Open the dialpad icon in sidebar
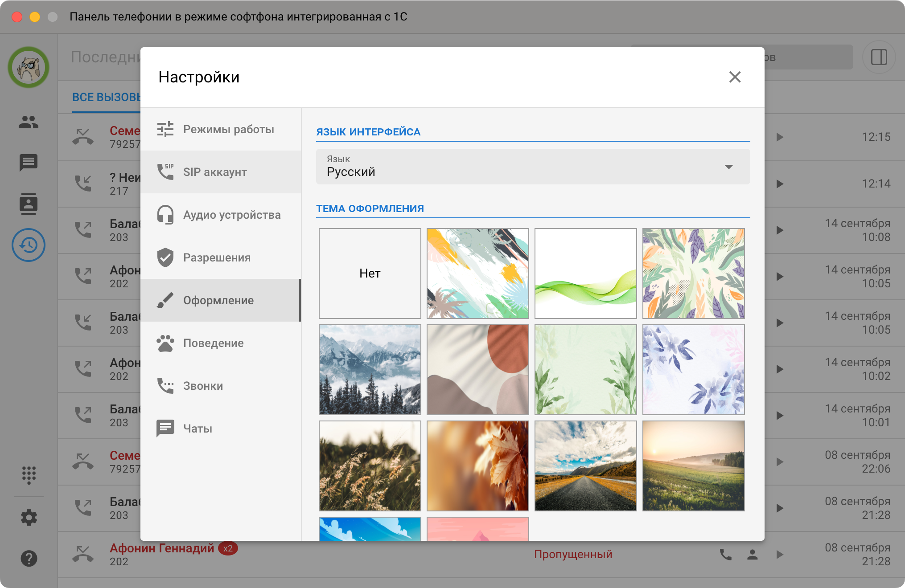The image size is (905, 588). 29,475
